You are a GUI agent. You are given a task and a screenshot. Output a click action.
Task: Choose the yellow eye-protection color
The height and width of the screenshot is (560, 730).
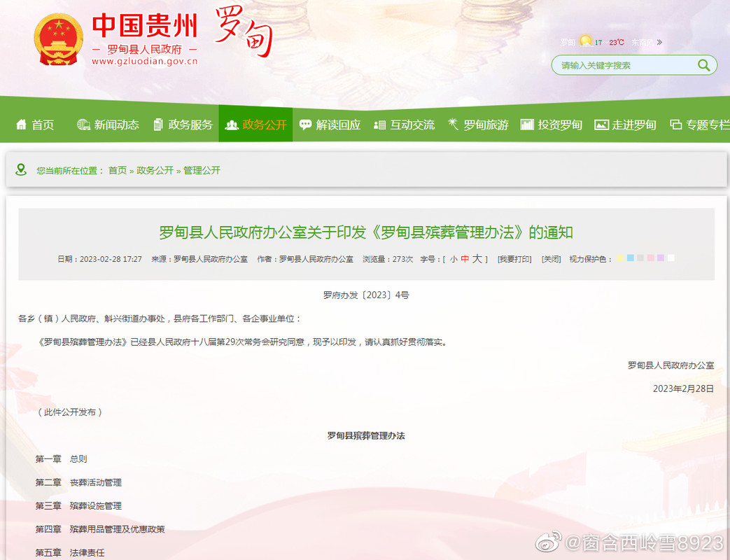pos(620,258)
